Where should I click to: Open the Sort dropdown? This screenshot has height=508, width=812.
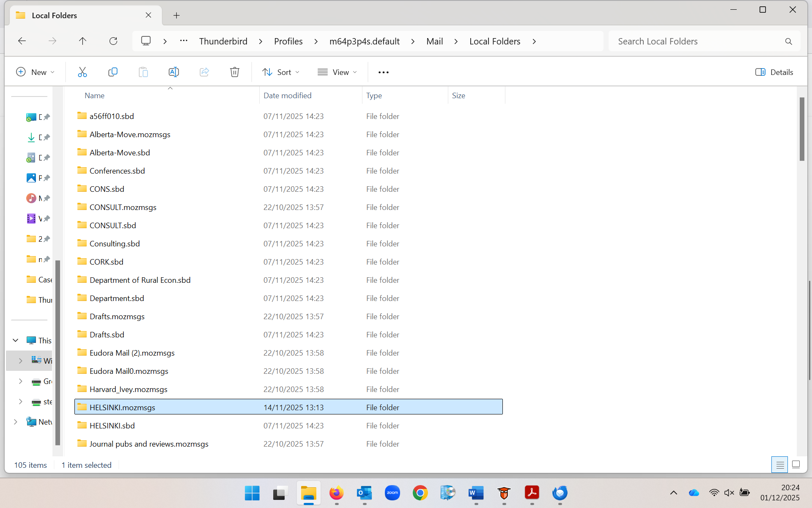[281, 72]
